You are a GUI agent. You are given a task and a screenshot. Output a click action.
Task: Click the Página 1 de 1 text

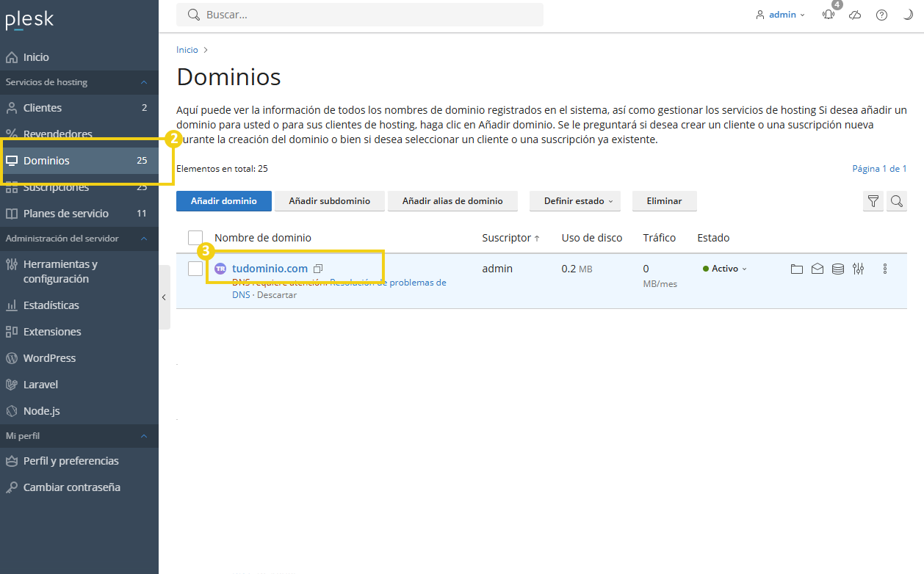point(879,169)
